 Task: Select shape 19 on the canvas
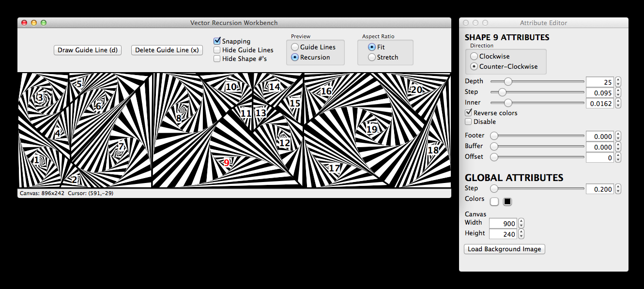pos(372,129)
